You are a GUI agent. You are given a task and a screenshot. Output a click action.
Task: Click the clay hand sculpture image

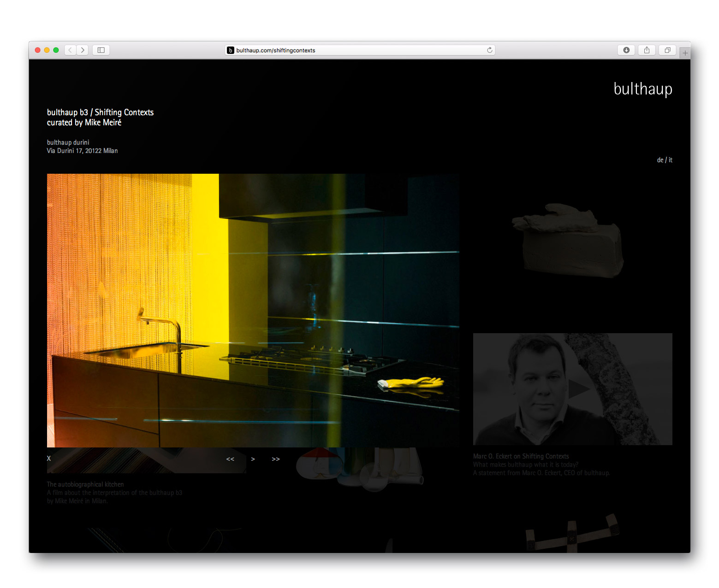pos(568,241)
